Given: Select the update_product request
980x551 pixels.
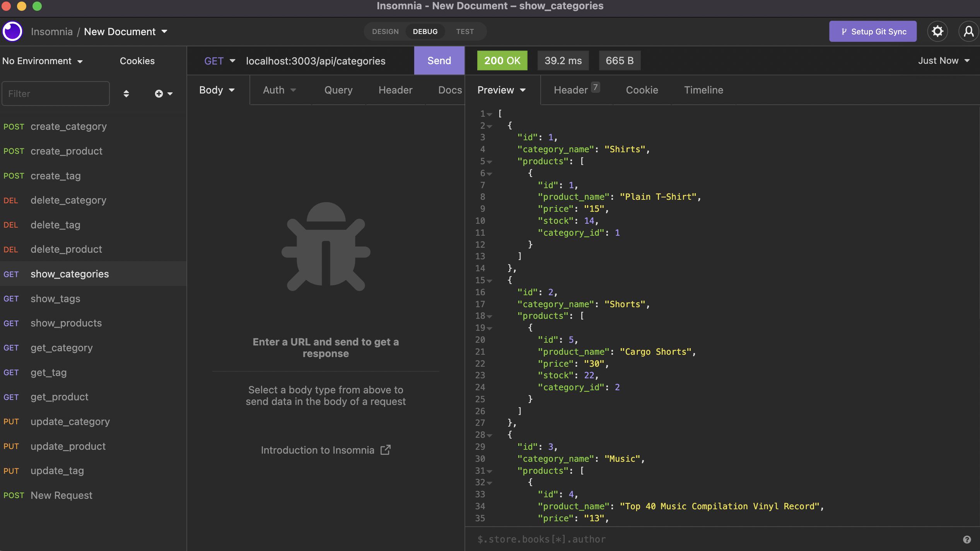Looking at the screenshot, I should [x=93, y=446].
